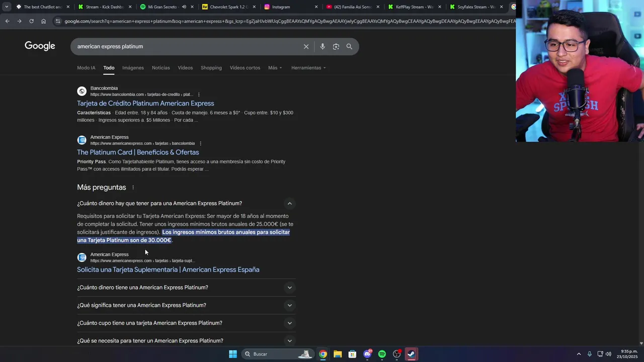Open Steam from the taskbar
Image resolution: width=644 pixels, height=362 pixels.
412,354
